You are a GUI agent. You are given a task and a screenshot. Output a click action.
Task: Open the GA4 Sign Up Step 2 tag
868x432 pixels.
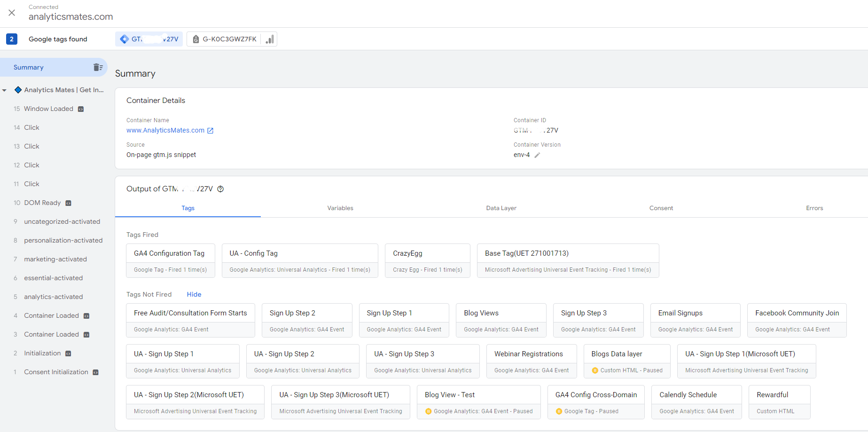click(x=307, y=320)
